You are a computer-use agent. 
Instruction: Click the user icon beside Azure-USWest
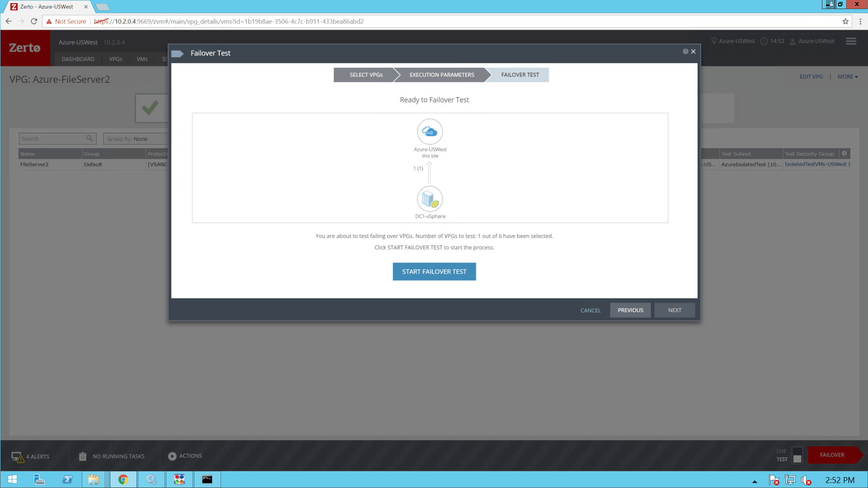792,41
